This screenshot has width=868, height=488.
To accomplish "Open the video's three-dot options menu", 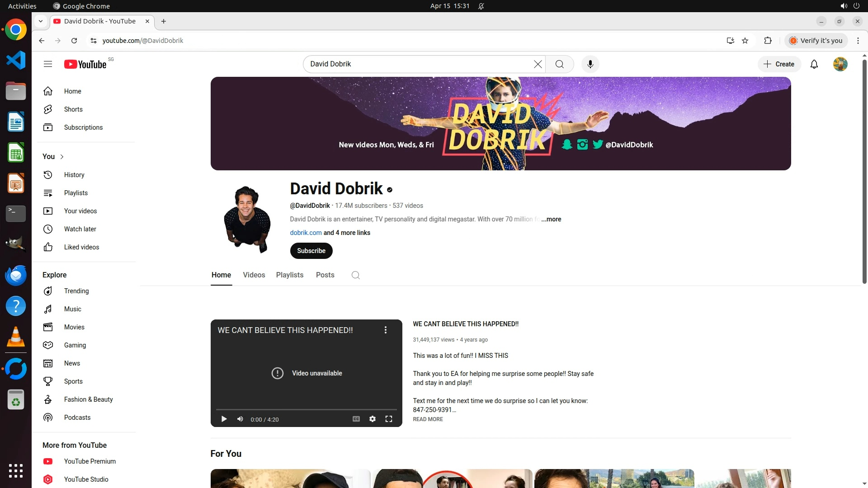I will click(x=385, y=330).
